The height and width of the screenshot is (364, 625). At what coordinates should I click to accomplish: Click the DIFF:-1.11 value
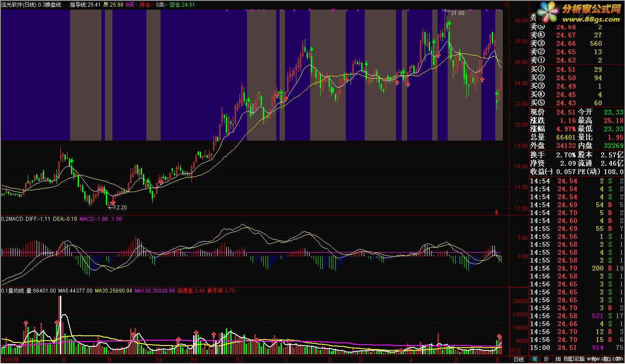38,219
